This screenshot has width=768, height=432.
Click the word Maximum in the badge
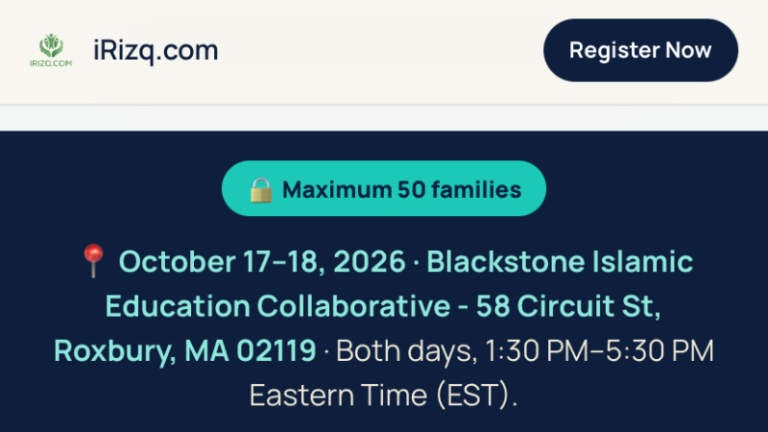tap(337, 190)
